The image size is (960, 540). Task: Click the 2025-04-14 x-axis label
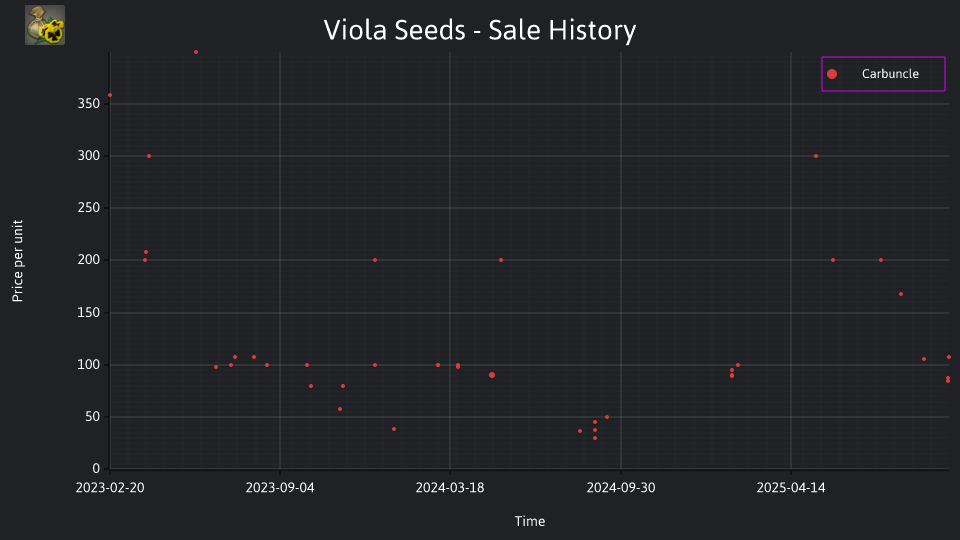point(791,488)
